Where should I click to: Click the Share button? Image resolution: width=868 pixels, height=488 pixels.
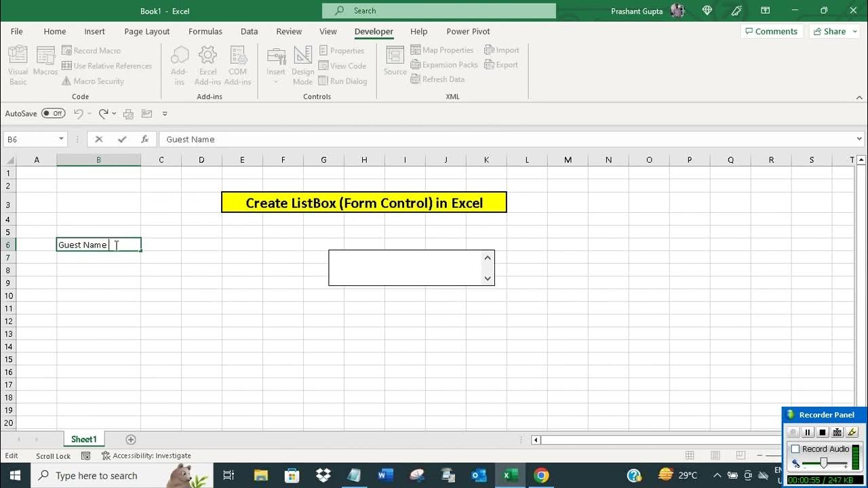click(829, 32)
